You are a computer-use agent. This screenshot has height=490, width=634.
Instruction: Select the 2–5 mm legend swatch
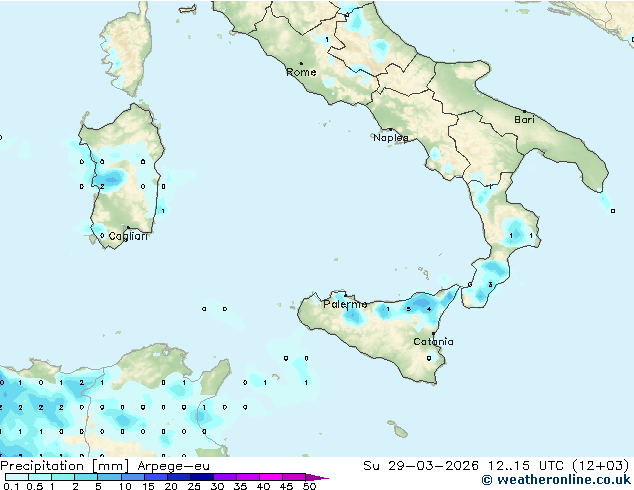click(86, 477)
